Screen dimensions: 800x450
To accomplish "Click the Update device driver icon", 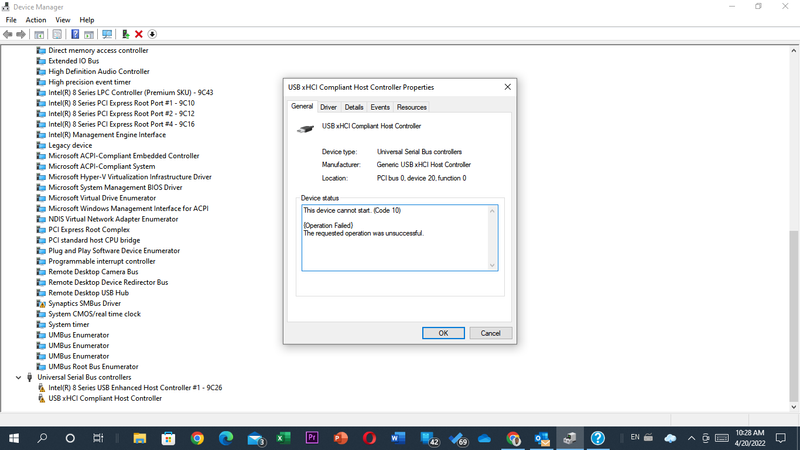I will [125, 34].
